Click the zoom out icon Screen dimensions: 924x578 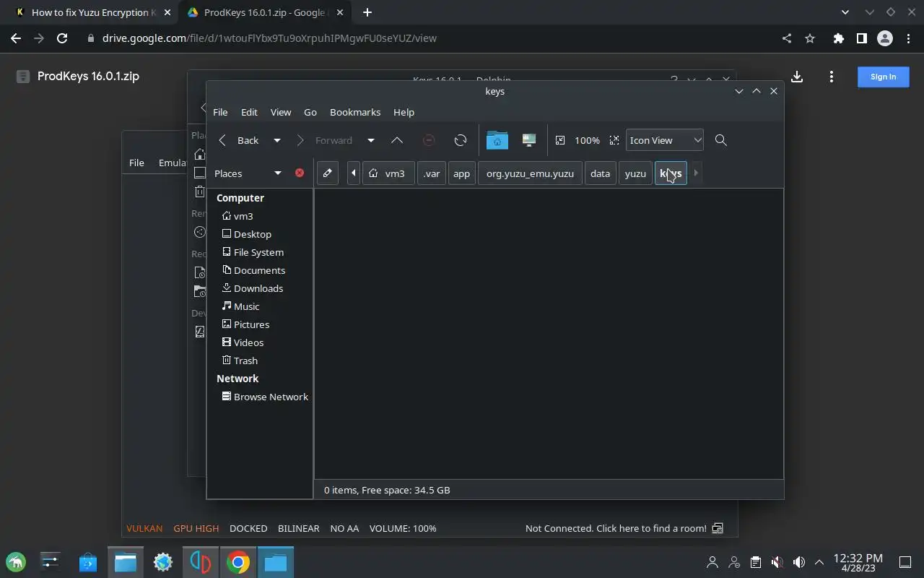560,140
